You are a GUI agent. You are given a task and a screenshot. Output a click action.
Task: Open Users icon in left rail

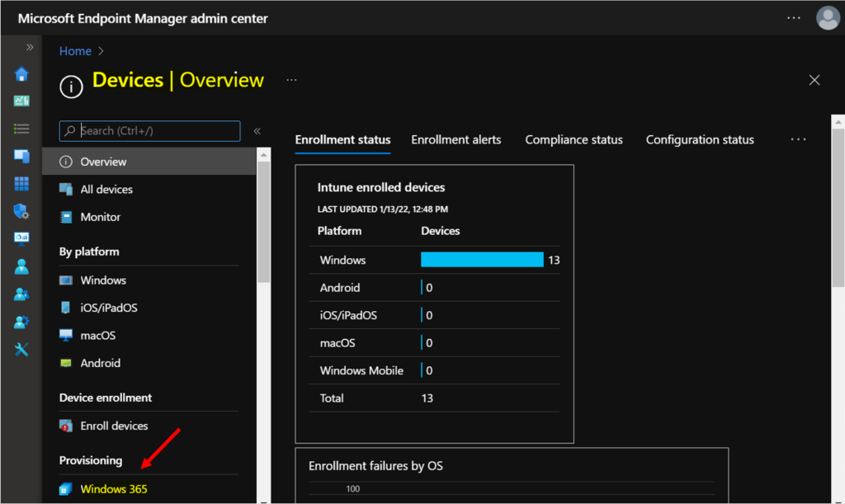point(21,266)
